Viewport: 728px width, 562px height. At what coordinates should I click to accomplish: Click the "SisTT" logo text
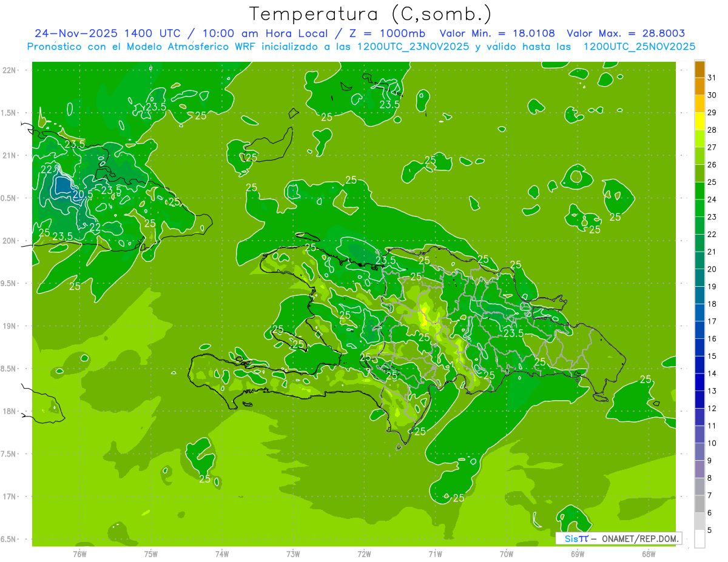click(x=576, y=538)
